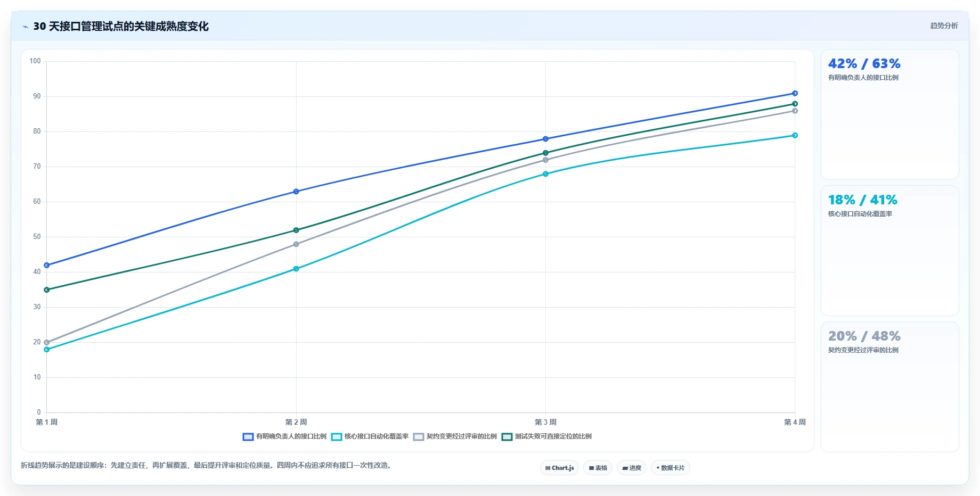
Task: Click the 第 2 周 x-axis label
Action: (296, 422)
